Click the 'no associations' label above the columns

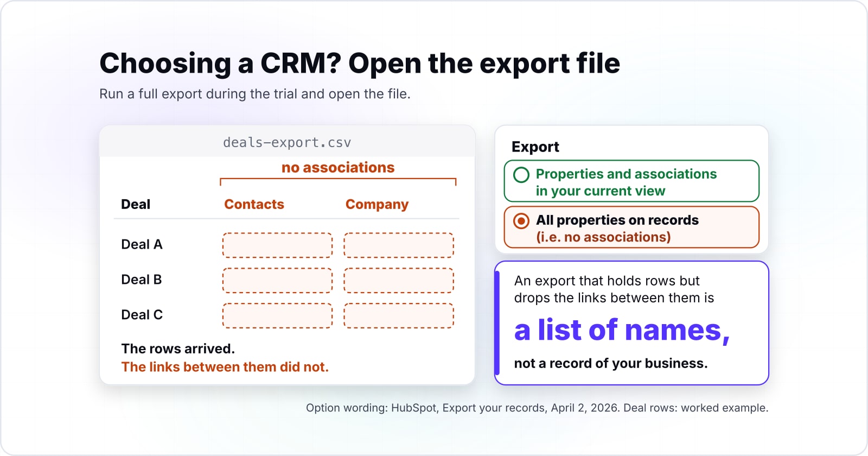click(x=338, y=167)
